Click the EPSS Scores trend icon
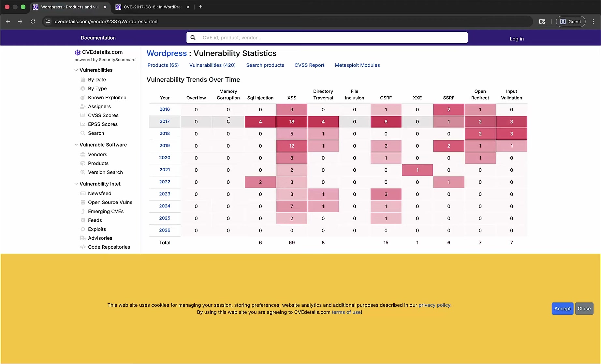Viewport: 601px width, 364px height. pyautogui.click(x=83, y=124)
